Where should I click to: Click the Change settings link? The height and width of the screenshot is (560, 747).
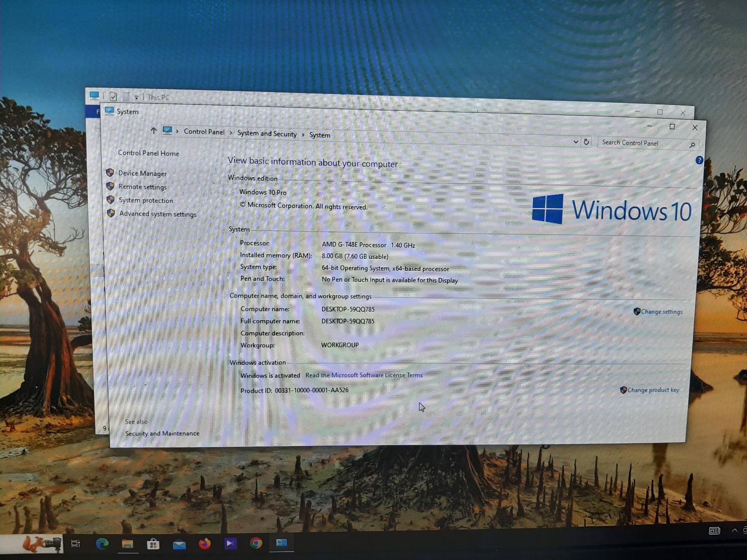point(662,312)
